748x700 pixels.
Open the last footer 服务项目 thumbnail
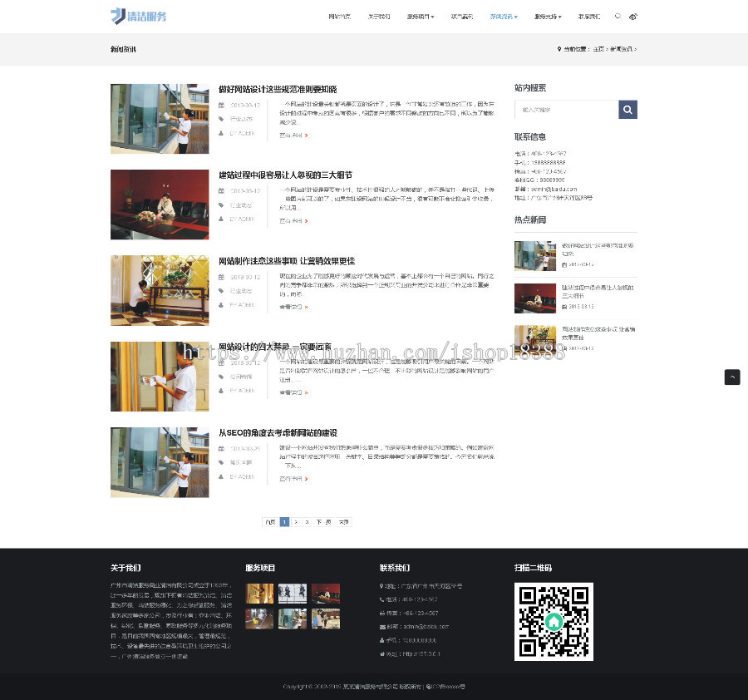click(x=326, y=619)
